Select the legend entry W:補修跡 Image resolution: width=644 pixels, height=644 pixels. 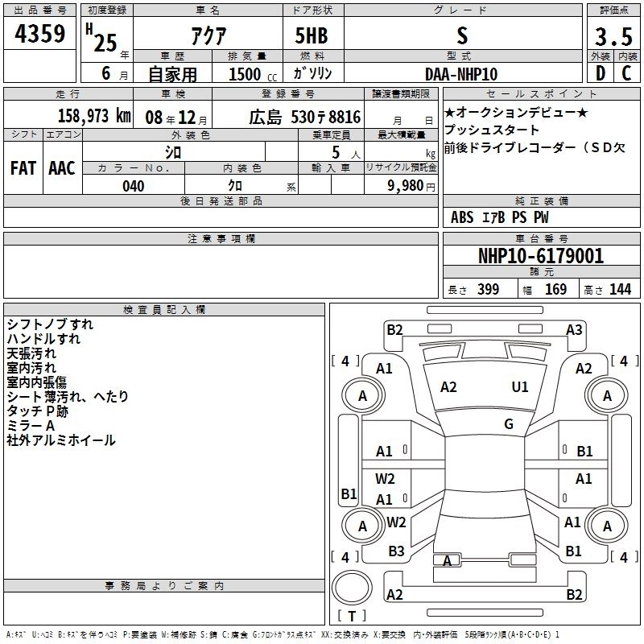pyautogui.click(x=179, y=635)
